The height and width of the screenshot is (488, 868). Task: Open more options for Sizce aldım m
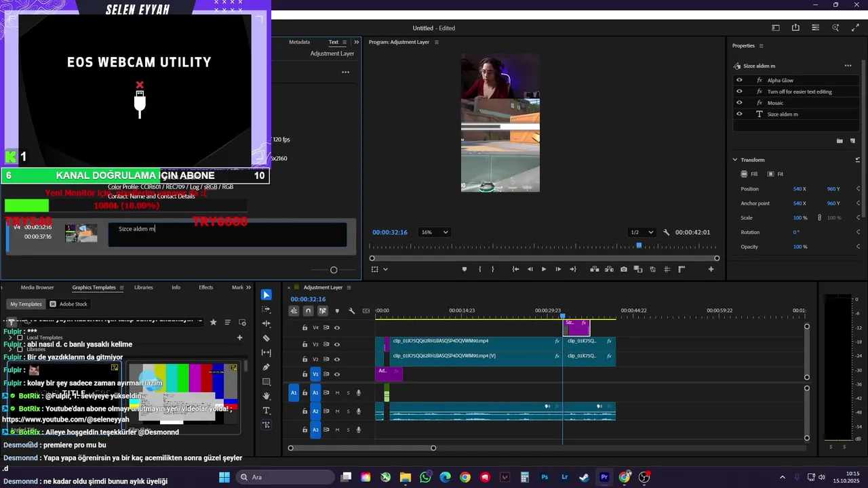click(x=848, y=66)
